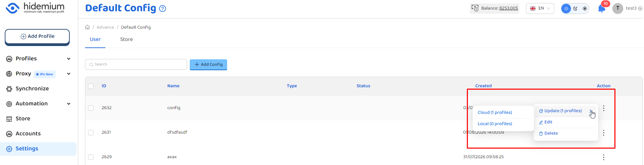Click the Add Profile button
Screen dimensions: 644x165
[37, 36]
